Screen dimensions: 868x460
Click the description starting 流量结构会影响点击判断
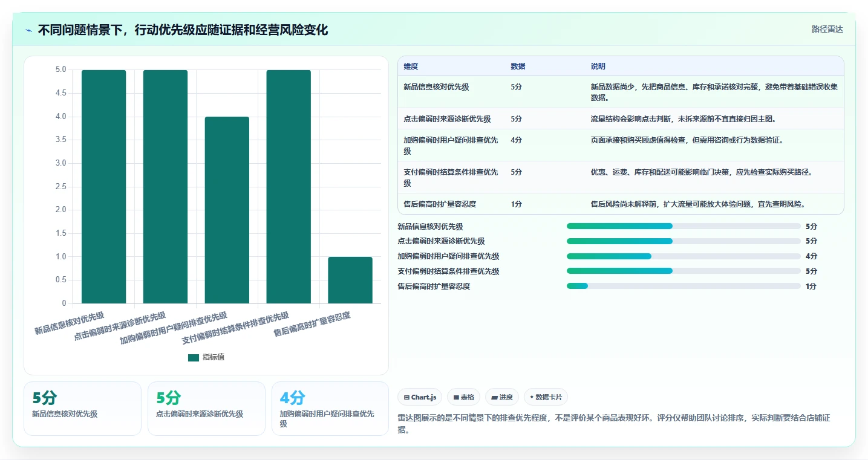684,119
